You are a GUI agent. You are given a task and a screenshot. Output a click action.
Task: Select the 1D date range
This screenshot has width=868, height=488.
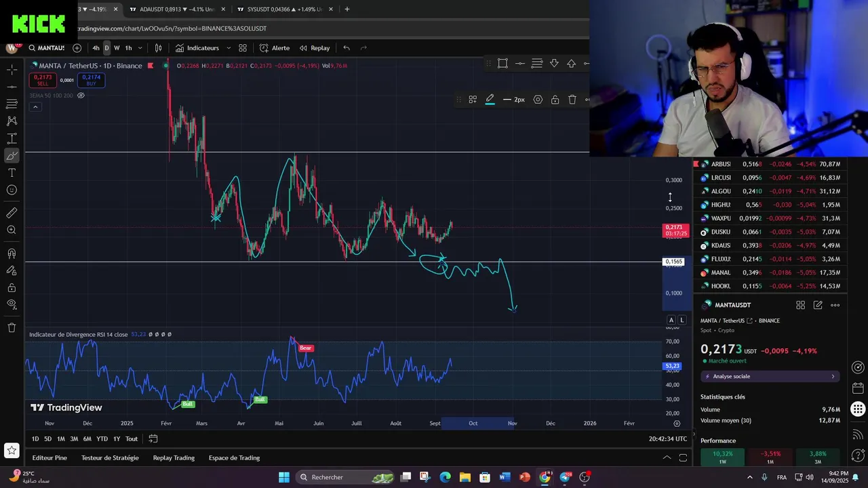[x=35, y=439]
